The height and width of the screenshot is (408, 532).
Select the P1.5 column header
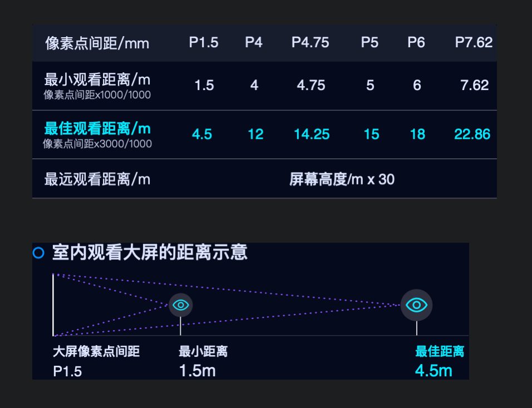coord(204,42)
